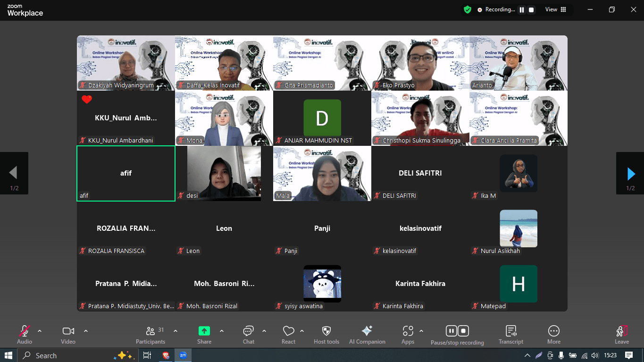Open the Transcript panel
The height and width of the screenshot is (362, 644).
pyautogui.click(x=510, y=330)
